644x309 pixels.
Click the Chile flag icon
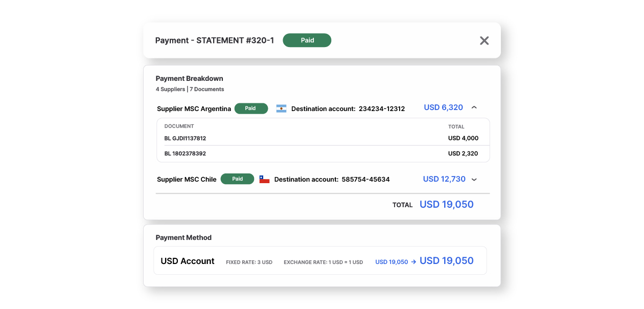[x=264, y=179]
